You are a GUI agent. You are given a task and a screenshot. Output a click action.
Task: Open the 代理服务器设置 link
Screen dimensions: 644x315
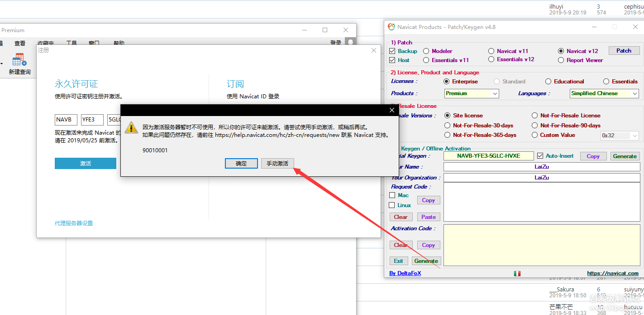click(74, 223)
